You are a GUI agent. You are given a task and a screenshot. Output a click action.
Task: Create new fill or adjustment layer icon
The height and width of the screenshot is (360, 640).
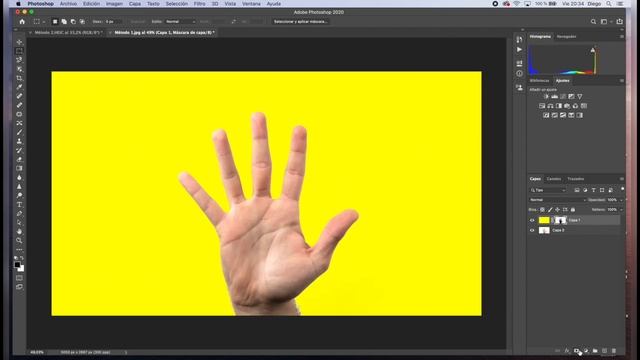point(586,351)
